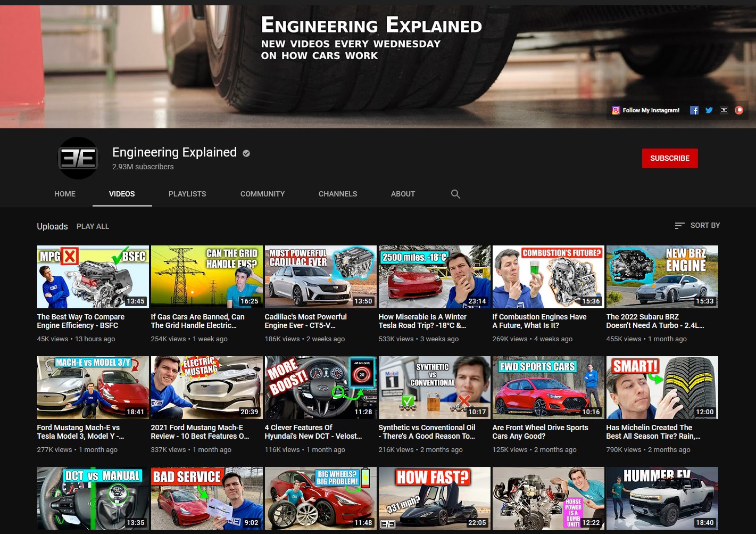The height and width of the screenshot is (534, 756).
Task: Open the Smart Michelin tire thumbnail
Action: tap(662, 388)
